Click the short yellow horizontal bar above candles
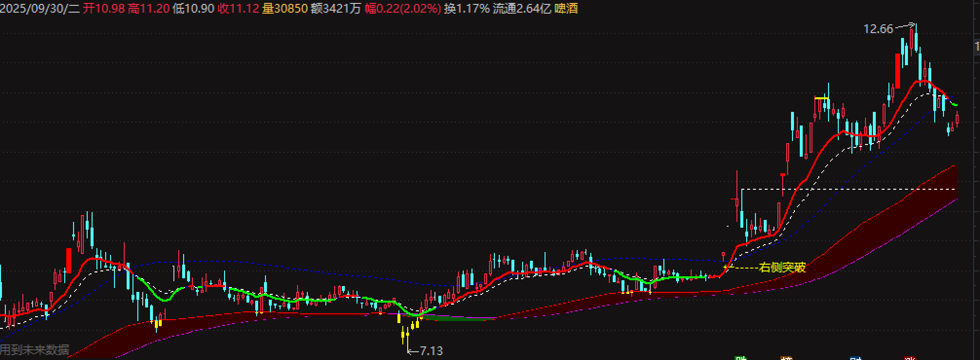The height and width of the screenshot is (360, 980). [822, 98]
